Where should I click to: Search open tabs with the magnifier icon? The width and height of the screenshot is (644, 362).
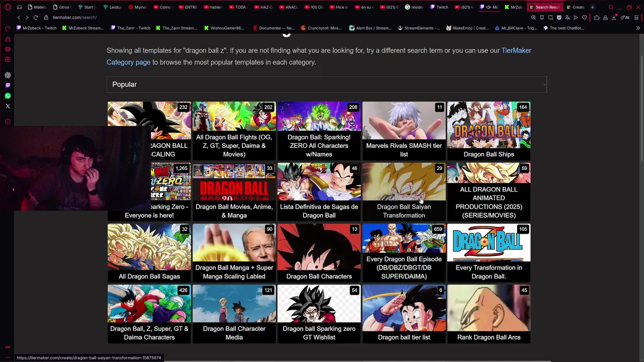(x=611, y=7)
